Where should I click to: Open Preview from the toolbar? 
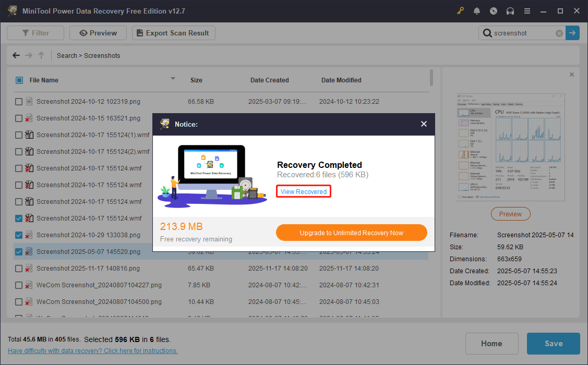[x=98, y=32]
